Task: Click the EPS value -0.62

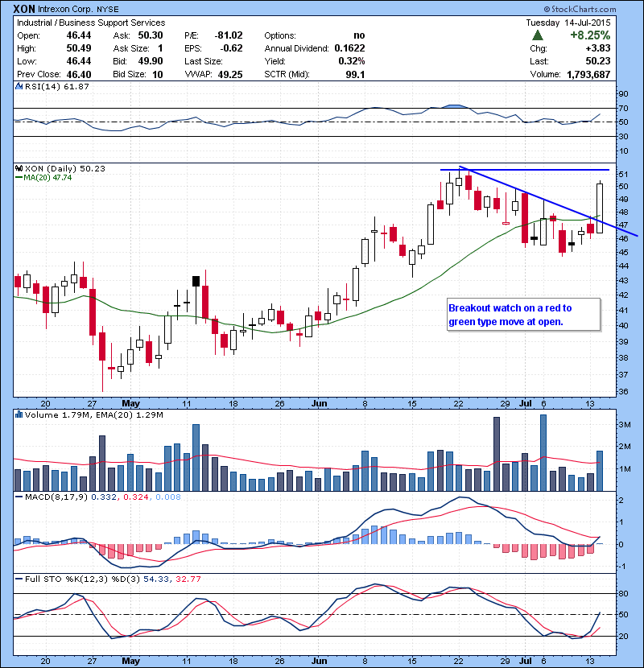Action: [231, 48]
